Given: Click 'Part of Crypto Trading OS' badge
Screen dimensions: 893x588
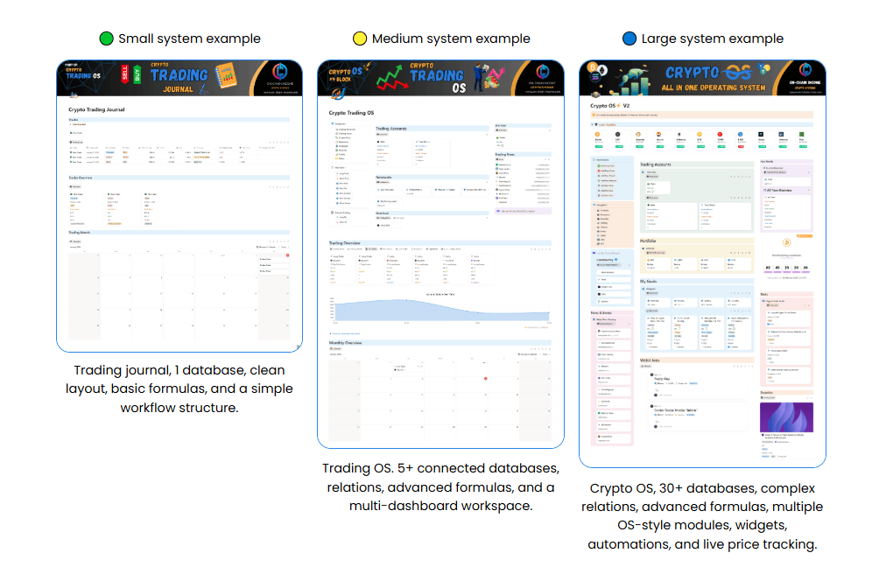Looking at the screenshot, I should pyautogui.click(x=82, y=72).
